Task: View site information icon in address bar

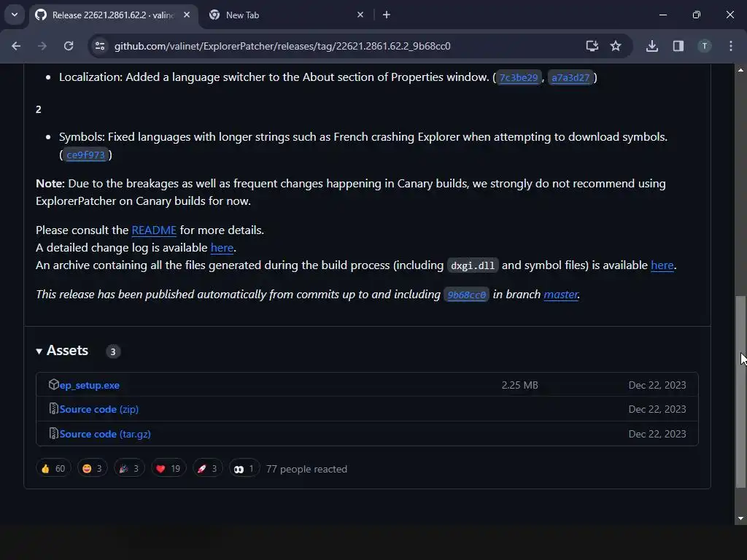Action: 100,46
